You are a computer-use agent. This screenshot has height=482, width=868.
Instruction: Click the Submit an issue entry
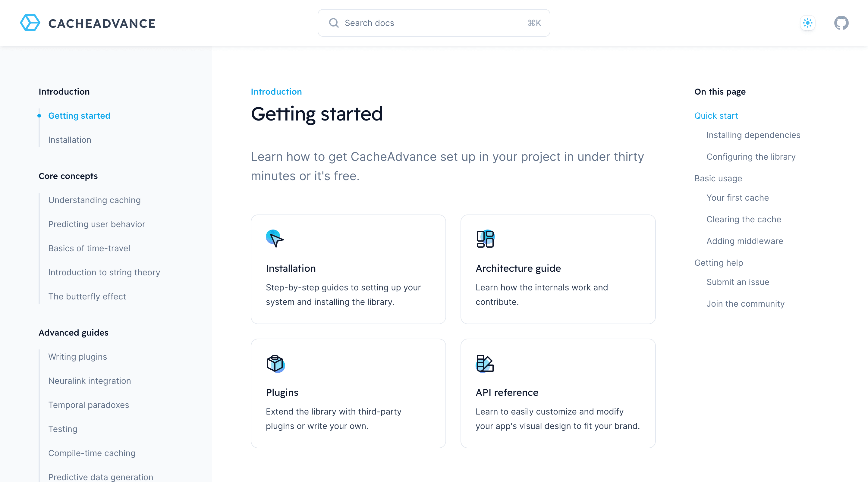pos(737,282)
